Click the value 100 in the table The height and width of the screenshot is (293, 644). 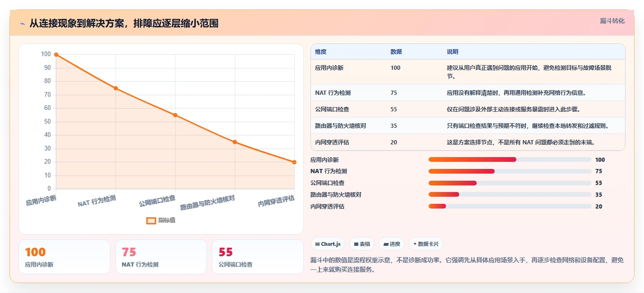coord(395,68)
